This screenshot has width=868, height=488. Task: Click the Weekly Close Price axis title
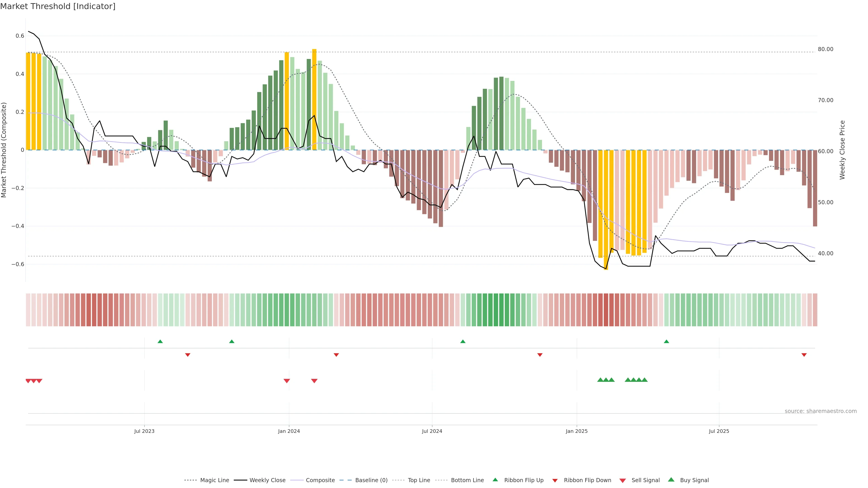pos(842,150)
